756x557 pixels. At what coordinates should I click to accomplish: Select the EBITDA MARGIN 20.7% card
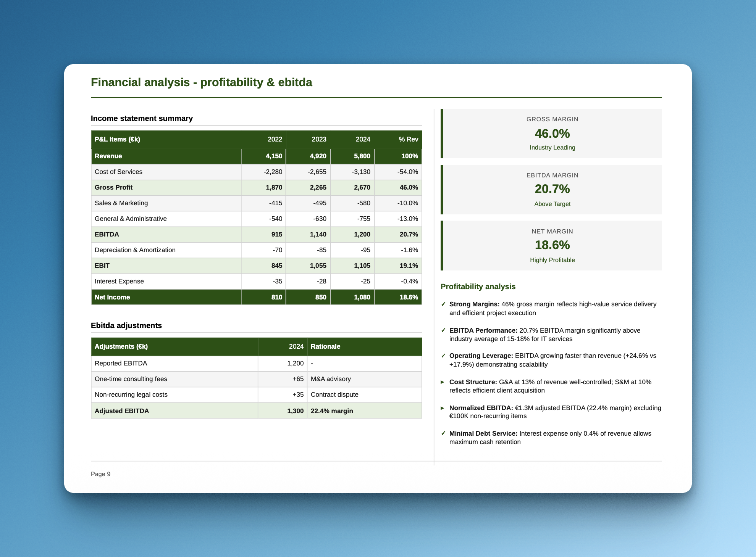point(551,189)
